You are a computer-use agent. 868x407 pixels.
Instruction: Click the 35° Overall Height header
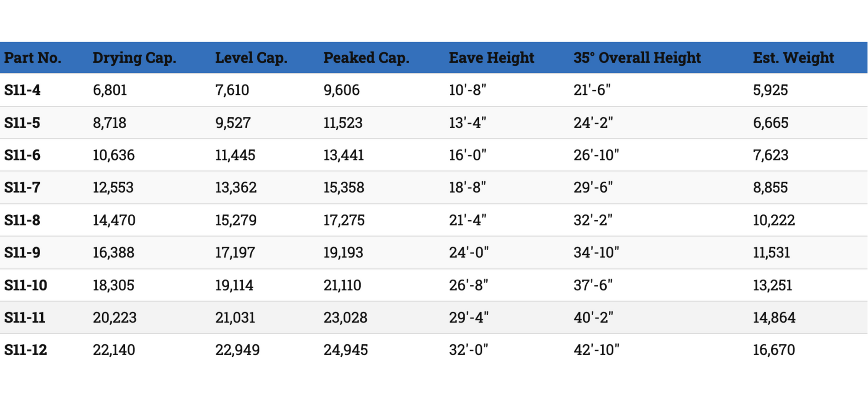[637, 58]
